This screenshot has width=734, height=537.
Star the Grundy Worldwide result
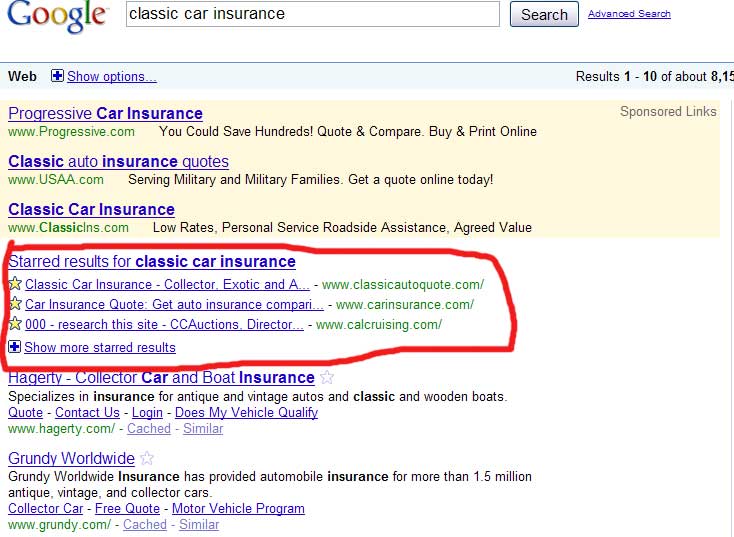coord(147,458)
